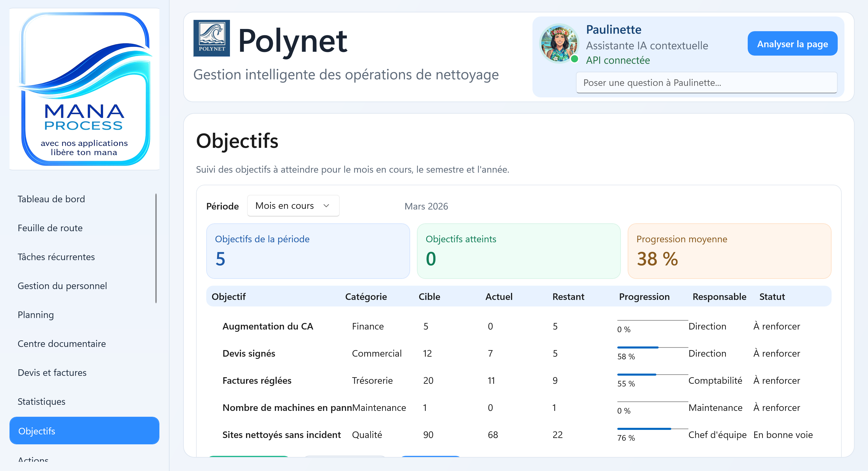This screenshot has width=868, height=471.
Task: Select 'Gestion du personnel'
Action: click(x=62, y=286)
